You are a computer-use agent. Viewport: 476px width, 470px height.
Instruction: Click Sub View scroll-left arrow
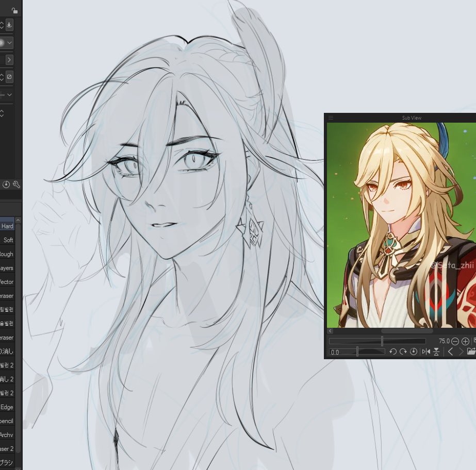(x=330, y=331)
